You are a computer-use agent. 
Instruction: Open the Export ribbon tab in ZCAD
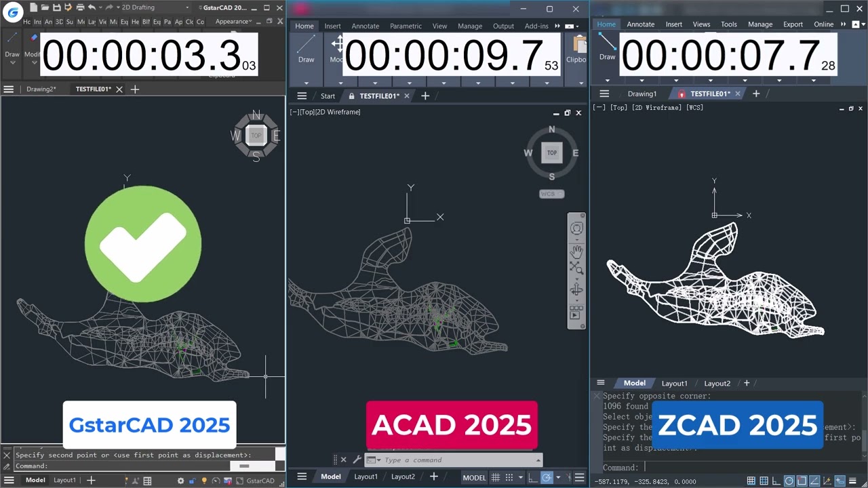pos(793,24)
